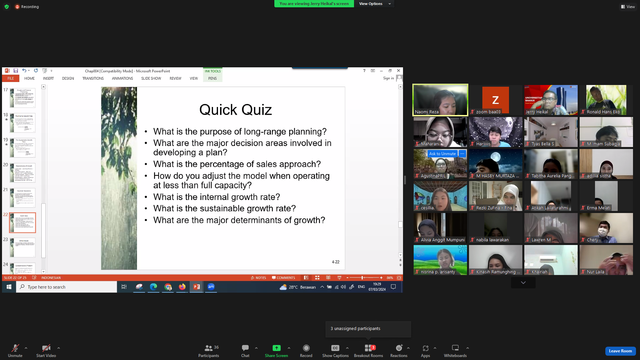This screenshot has width=640, height=360.
Task: Select Ronald Hans video tile
Action: click(x=606, y=100)
